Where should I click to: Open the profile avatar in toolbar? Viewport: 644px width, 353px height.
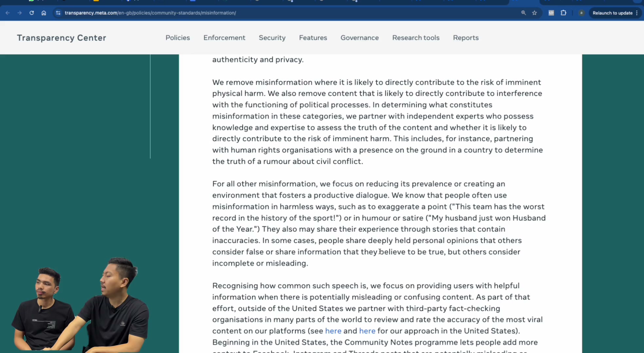click(581, 13)
